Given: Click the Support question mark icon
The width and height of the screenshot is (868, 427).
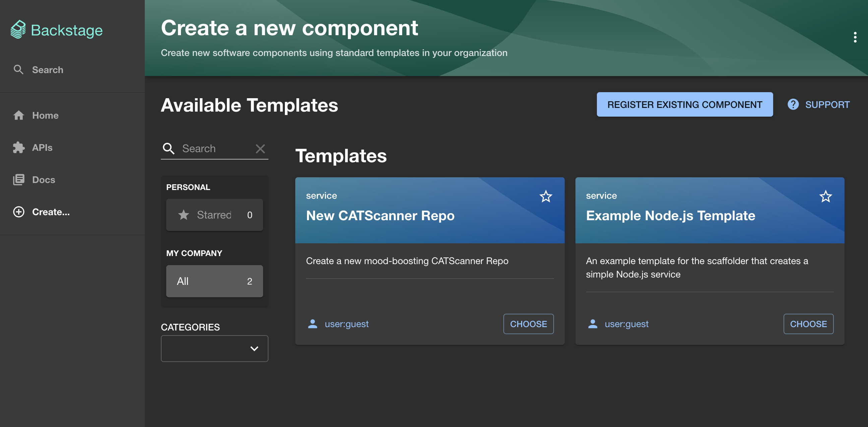Looking at the screenshot, I should pos(793,105).
